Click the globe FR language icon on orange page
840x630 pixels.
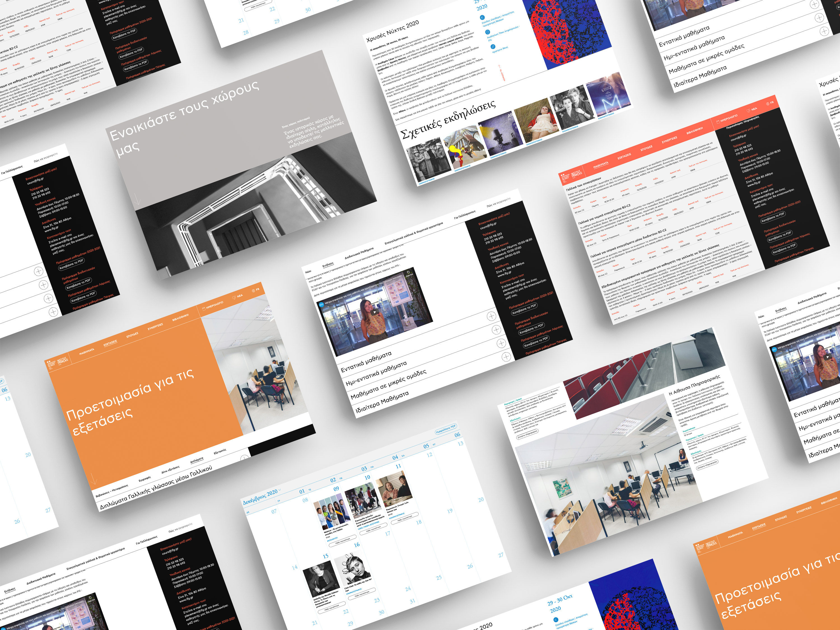click(253, 291)
